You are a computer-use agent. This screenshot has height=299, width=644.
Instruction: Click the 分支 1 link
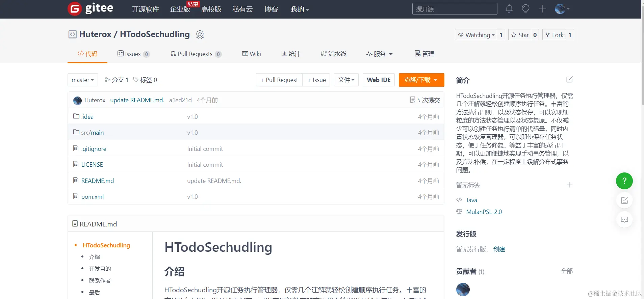[117, 80]
